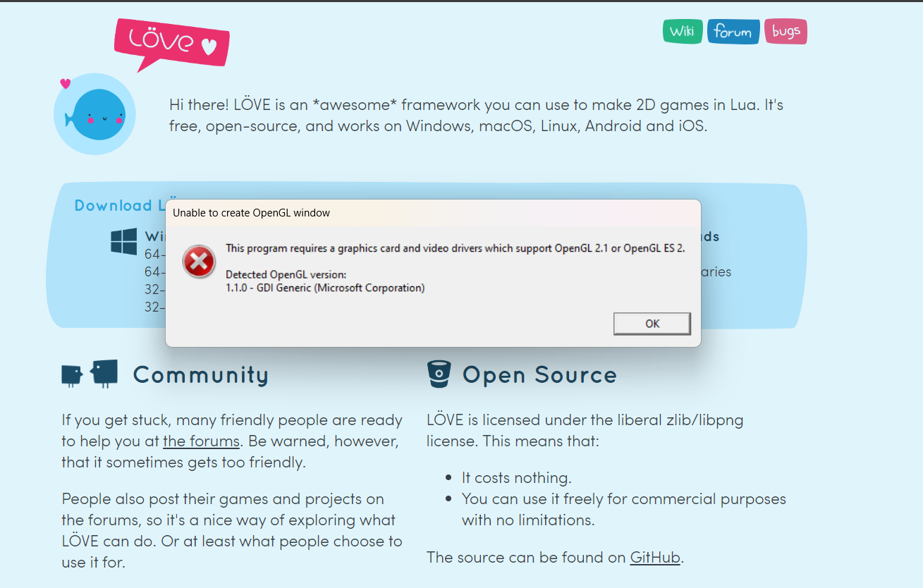Follow 'the forums' link
Image resolution: width=923 pixels, height=588 pixels.
[202, 441]
